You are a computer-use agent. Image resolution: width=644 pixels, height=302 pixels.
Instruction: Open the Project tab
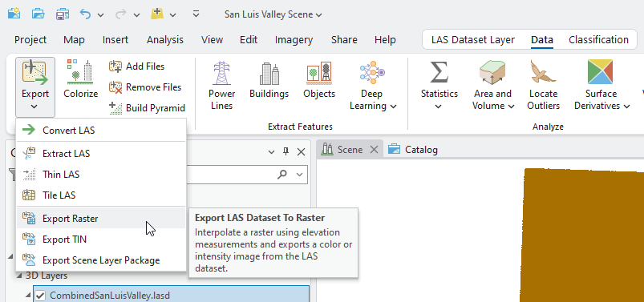(x=30, y=40)
